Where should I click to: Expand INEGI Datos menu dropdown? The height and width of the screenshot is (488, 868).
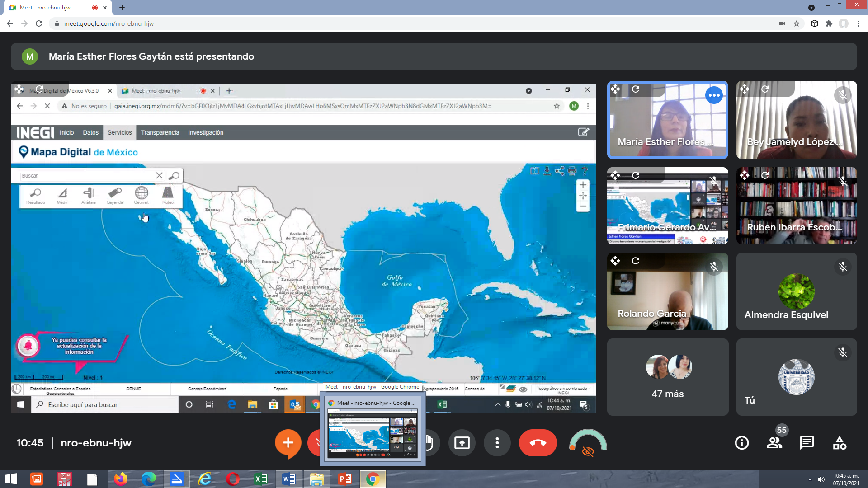tap(90, 132)
